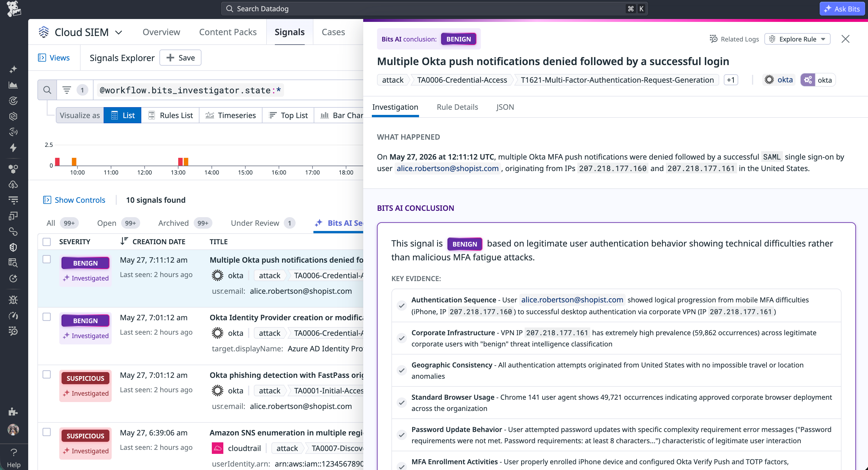868x470 pixels.
Task: Click the Save button
Action: pos(180,58)
